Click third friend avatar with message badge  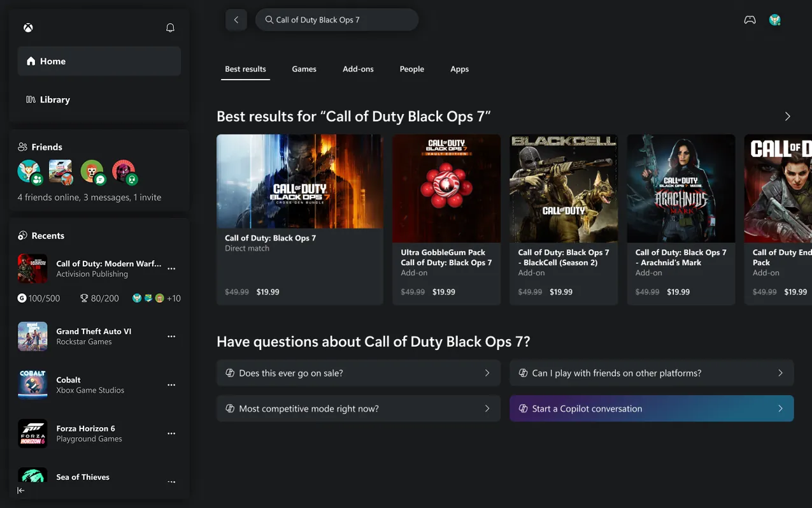click(93, 171)
